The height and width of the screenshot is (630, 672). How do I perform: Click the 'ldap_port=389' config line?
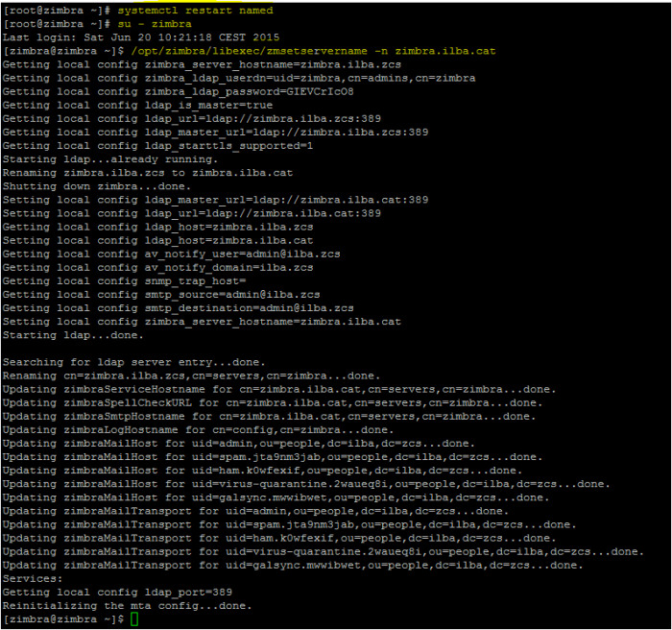pyautogui.click(x=117, y=592)
